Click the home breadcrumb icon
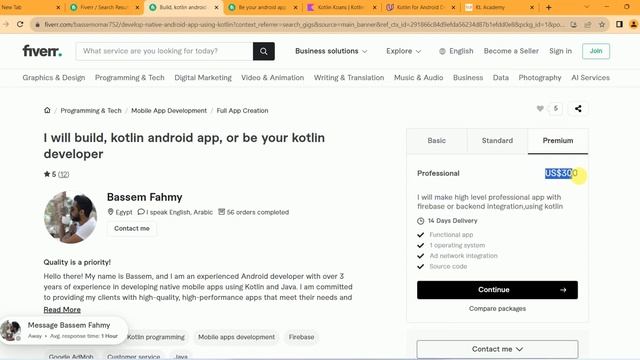The height and width of the screenshot is (360, 640). (x=47, y=110)
